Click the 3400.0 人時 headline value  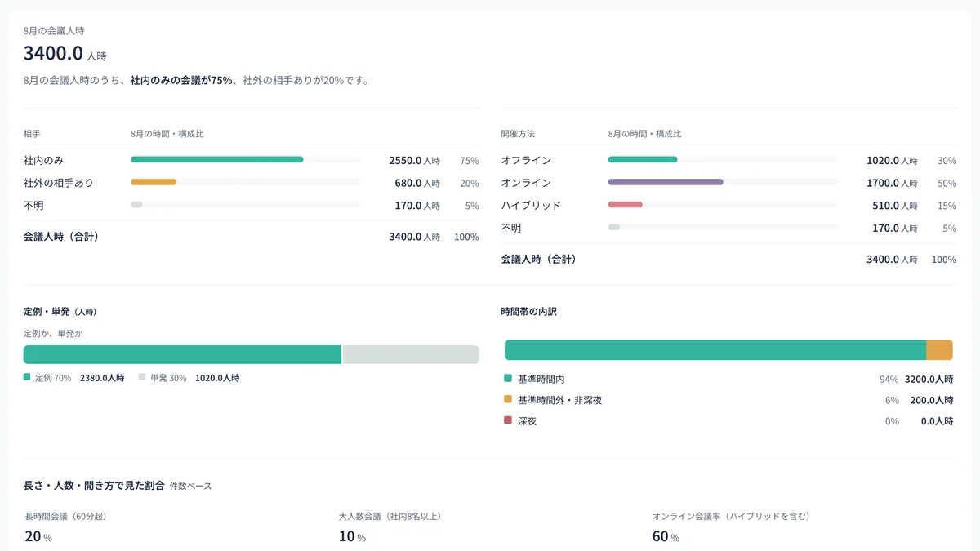65,54
